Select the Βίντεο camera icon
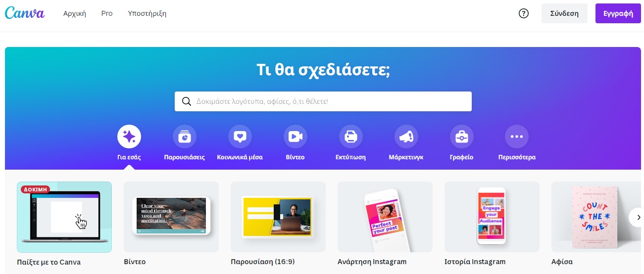Screen dimensions: 644x274 [x=296, y=137]
